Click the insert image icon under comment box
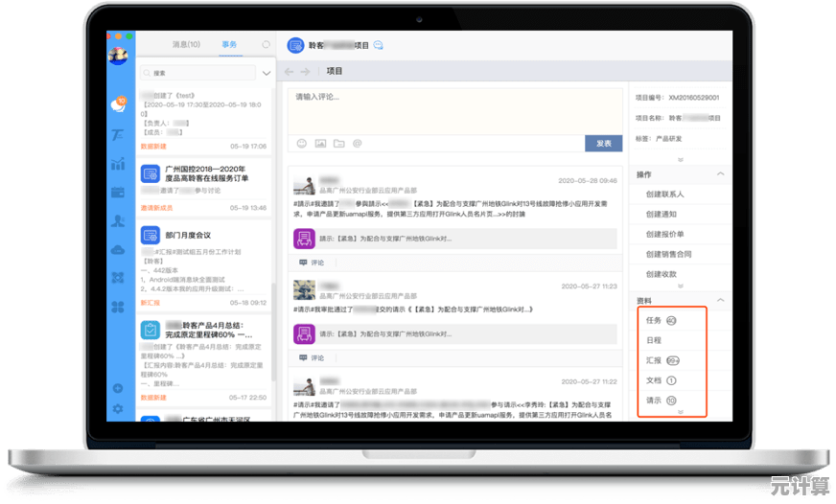 click(320, 144)
